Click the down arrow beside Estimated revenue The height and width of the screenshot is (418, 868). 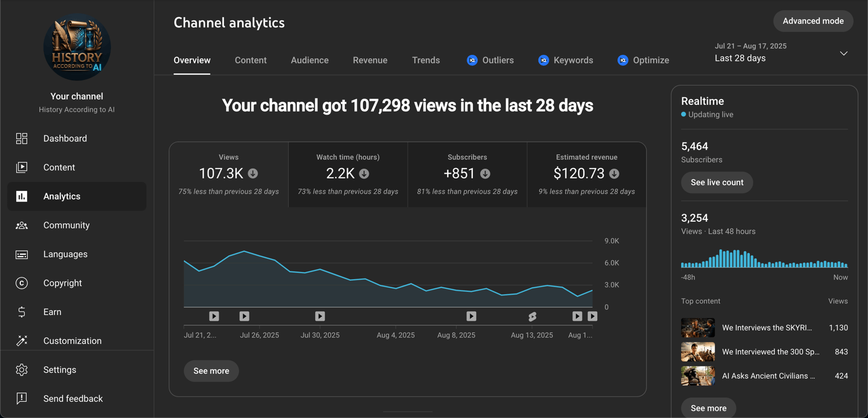click(614, 173)
